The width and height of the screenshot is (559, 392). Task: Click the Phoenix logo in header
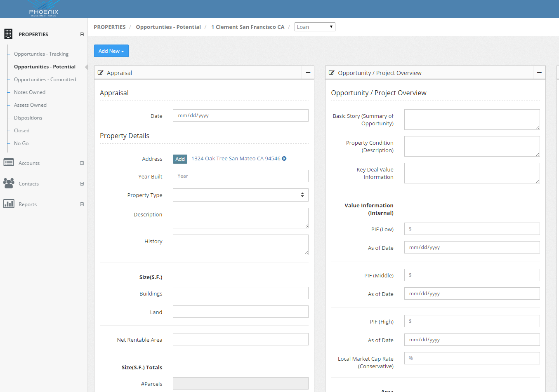tap(44, 8)
